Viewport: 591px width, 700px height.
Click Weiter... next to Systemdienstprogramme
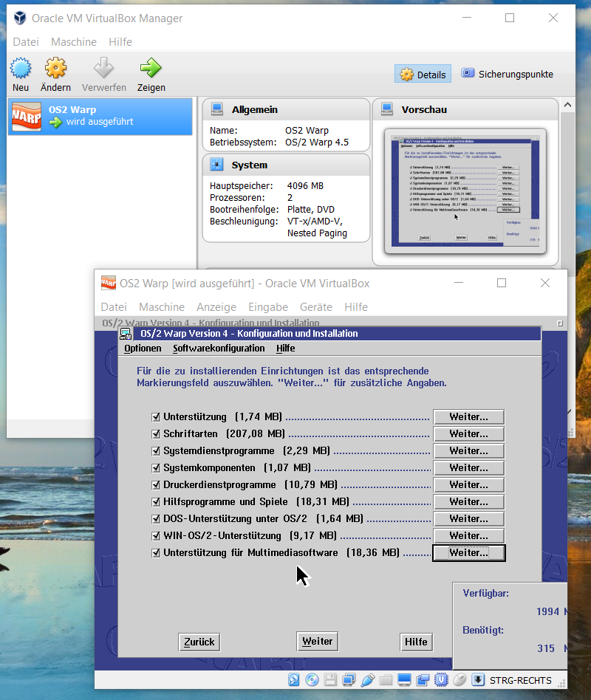468,451
